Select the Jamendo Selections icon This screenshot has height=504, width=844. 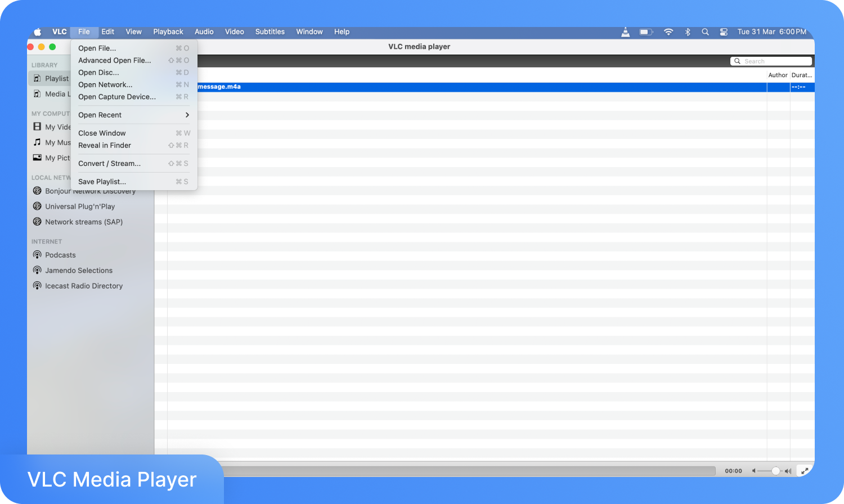[x=37, y=271]
